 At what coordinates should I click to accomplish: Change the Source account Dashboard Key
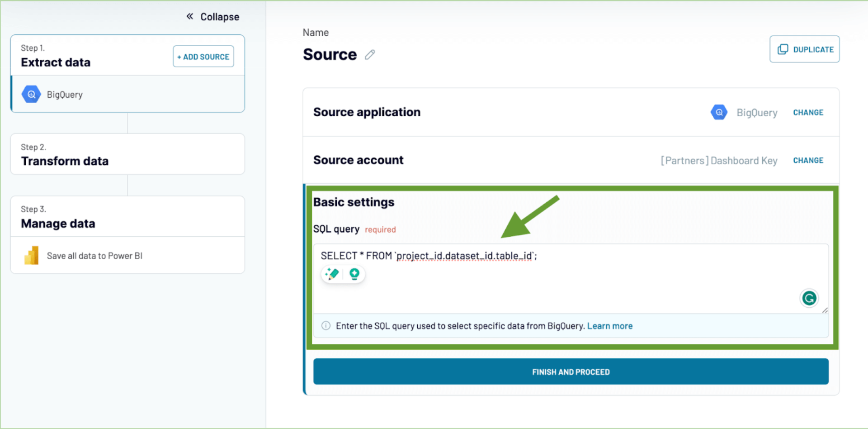pos(808,160)
